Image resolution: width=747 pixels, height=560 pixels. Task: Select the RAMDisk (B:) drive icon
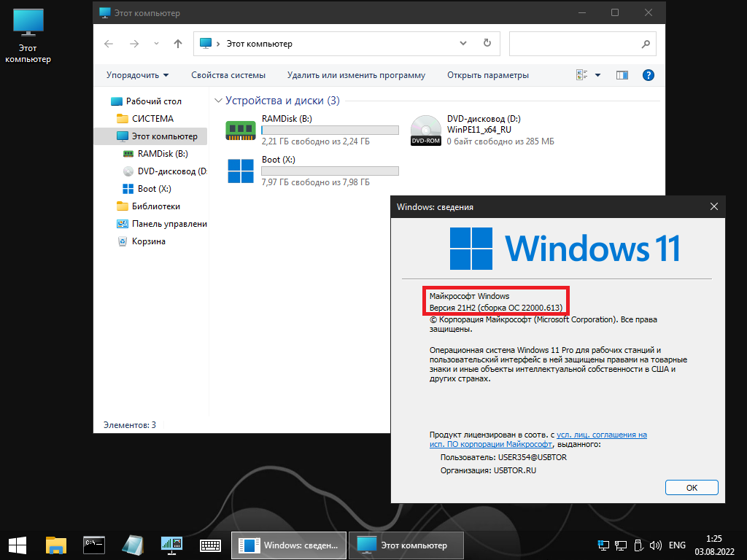(x=241, y=130)
